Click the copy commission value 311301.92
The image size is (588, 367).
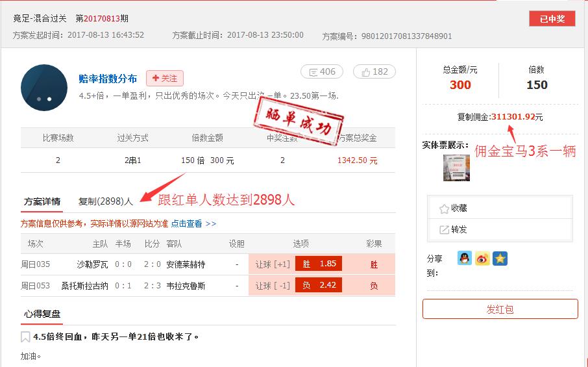[513, 117]
